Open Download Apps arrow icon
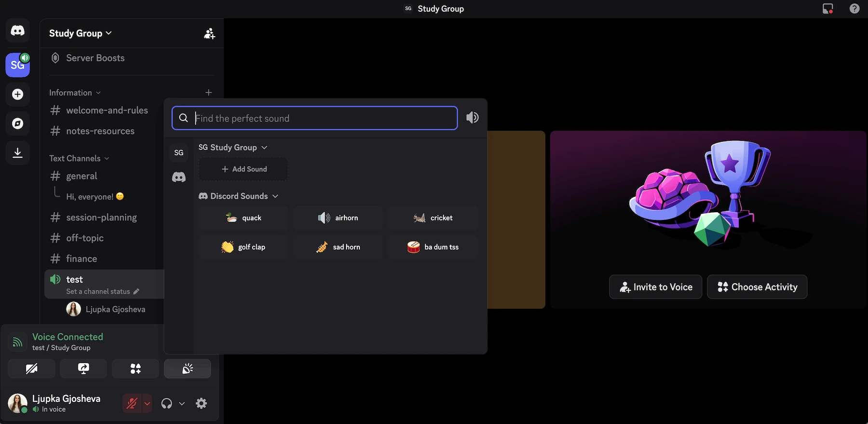This screenshot has width=868, height=424. 17,153
